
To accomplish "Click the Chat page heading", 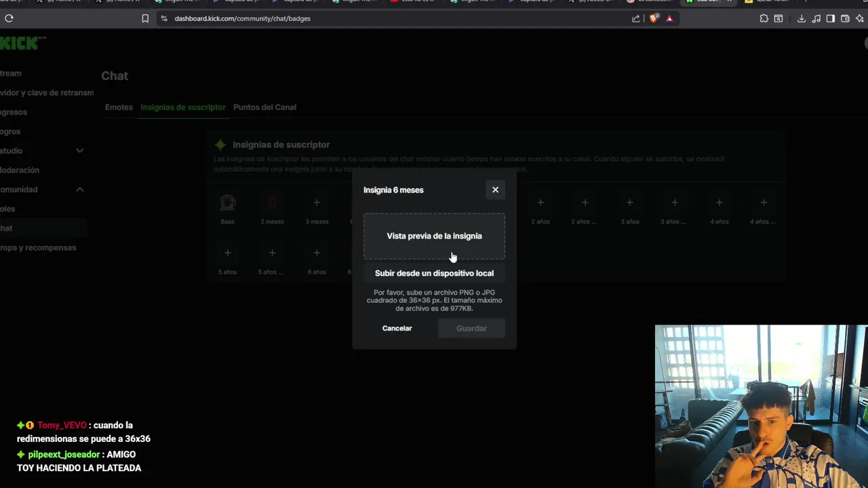I will [115, 76].
